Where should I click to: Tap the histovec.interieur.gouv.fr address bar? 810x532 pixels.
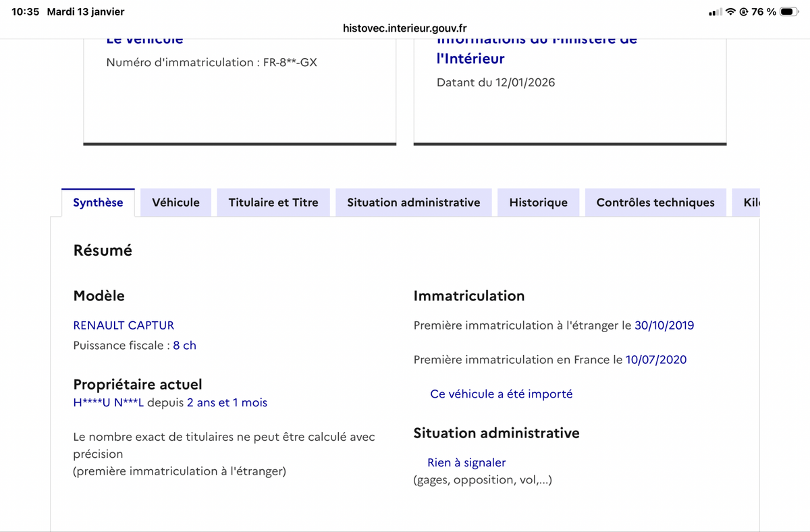pos(405,28)
